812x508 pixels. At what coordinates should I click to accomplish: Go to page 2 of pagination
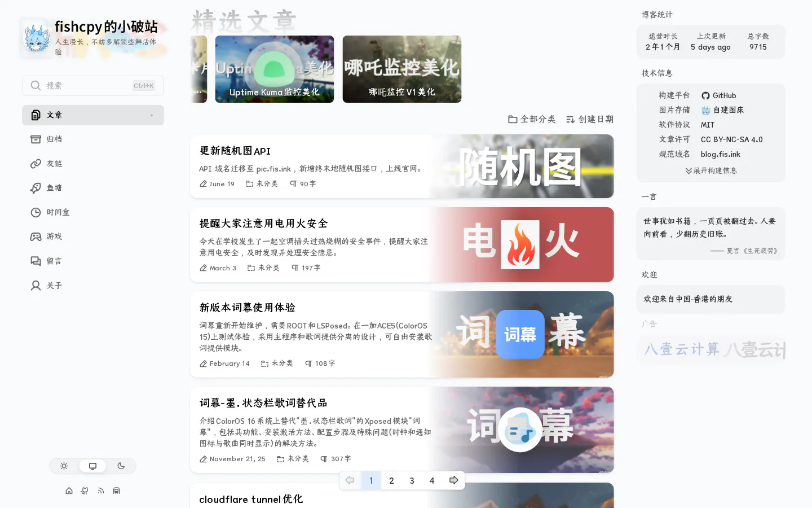(391, 480)
